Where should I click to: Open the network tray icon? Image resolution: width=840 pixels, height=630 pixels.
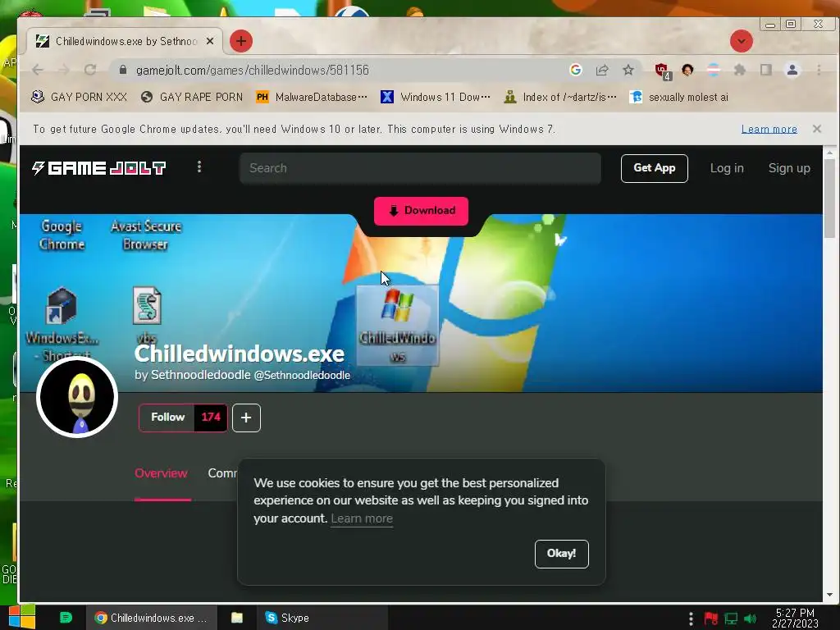point(731,619)
